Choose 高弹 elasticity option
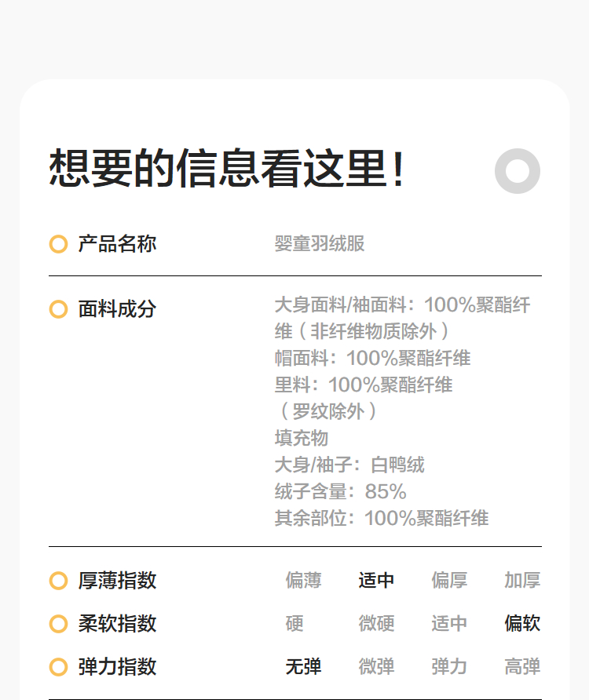Screen dimensions: 589x700 point(522,667)
